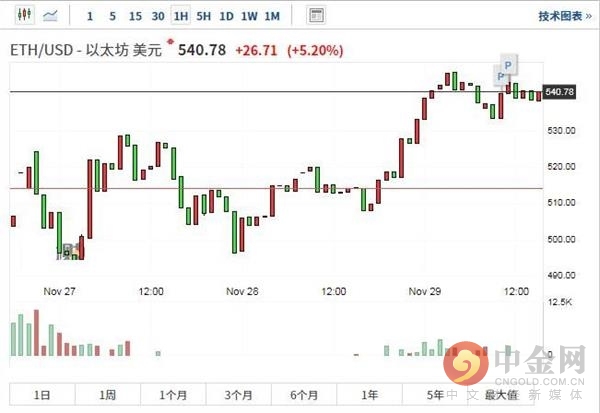The height and width of the screenshot is (413, 600).
Task: Click the 12.5K volume axis label
Action: [559, 302]
